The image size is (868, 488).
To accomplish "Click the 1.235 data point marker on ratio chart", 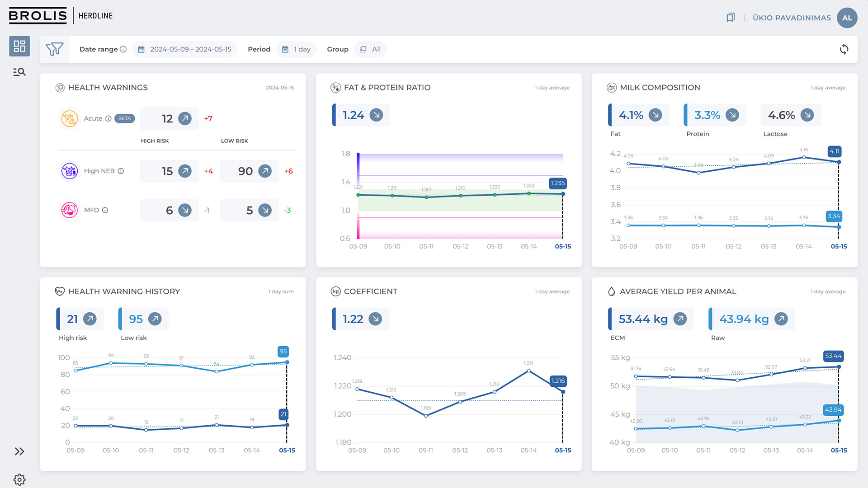I will (x=563, y=194).
